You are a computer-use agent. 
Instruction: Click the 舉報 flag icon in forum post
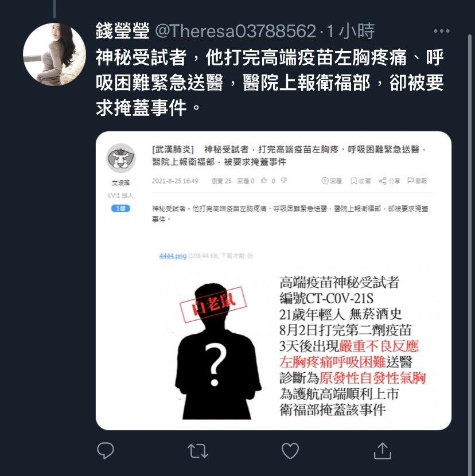pyautogui.click(x=411, y=181)
